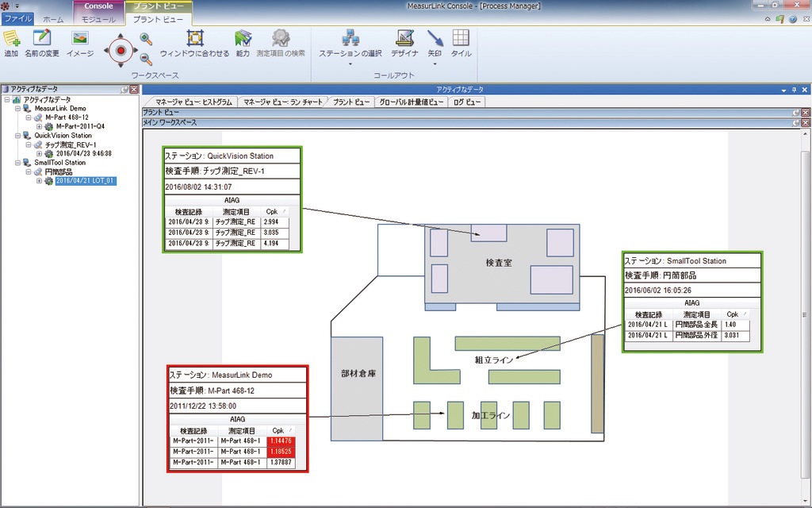812x508 pixels.
Task: Open the 矢印 dropdown arrow
Action: pyautogui.click(x=435, y=64)
